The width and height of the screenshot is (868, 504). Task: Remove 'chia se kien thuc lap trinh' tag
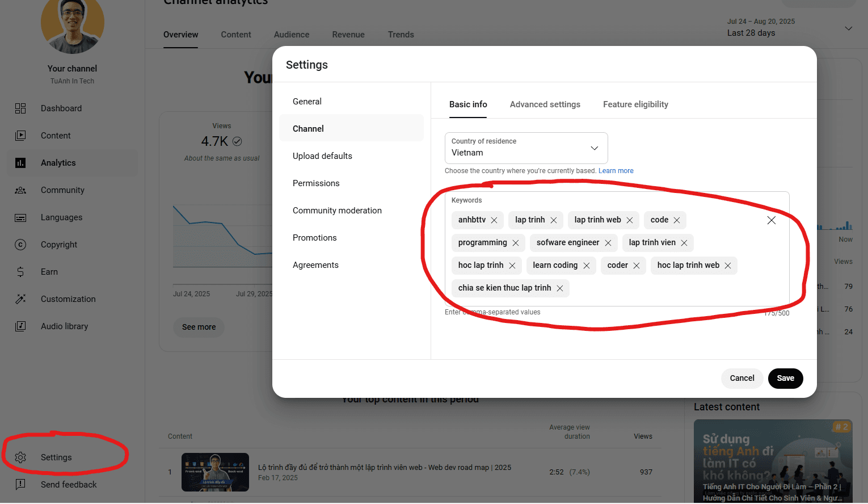[560, 288]
